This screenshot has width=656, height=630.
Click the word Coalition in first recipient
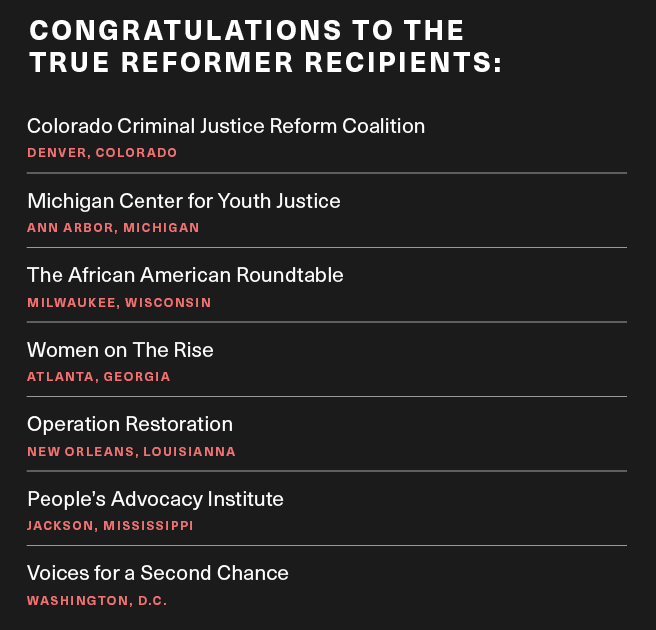pos(383,126)
